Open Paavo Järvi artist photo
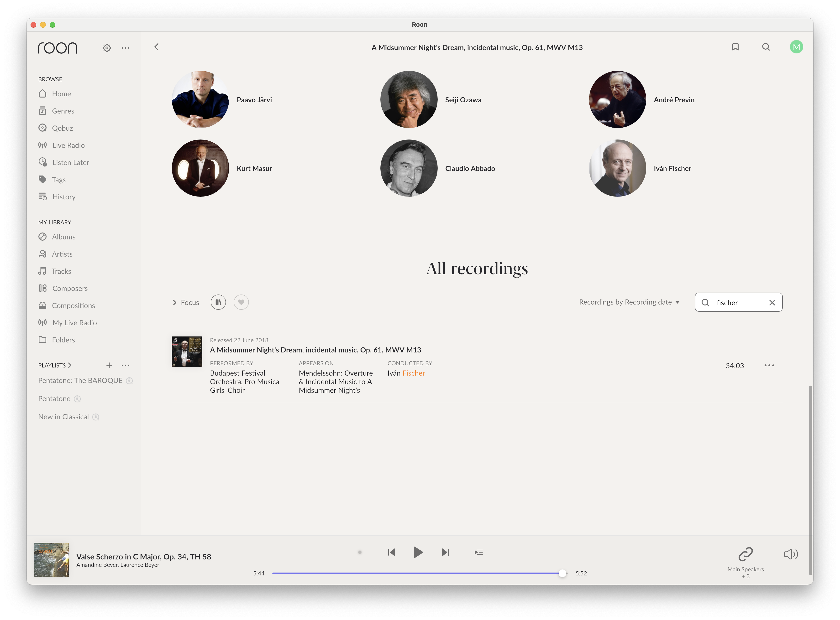840x620 pixels. [200, 99]
